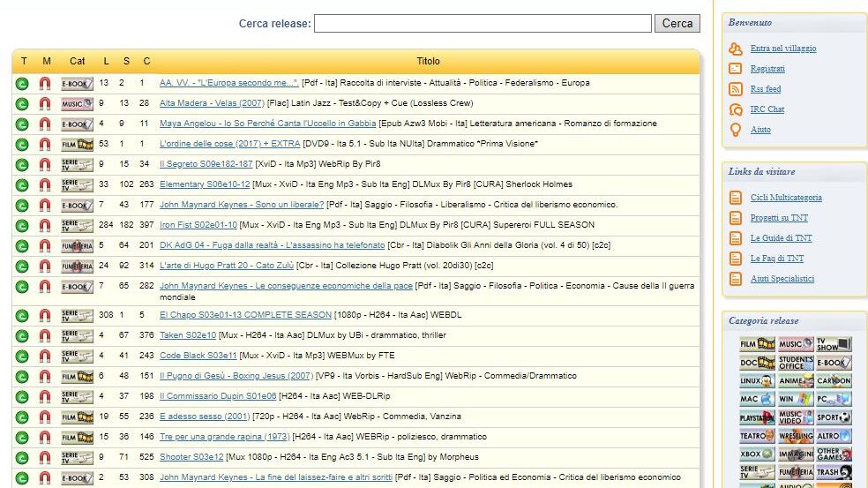Image resolution: width=868 pixels, height=488 pixels.
Task: Click the RSS feed orange icon
Action: tap(735, 88)
